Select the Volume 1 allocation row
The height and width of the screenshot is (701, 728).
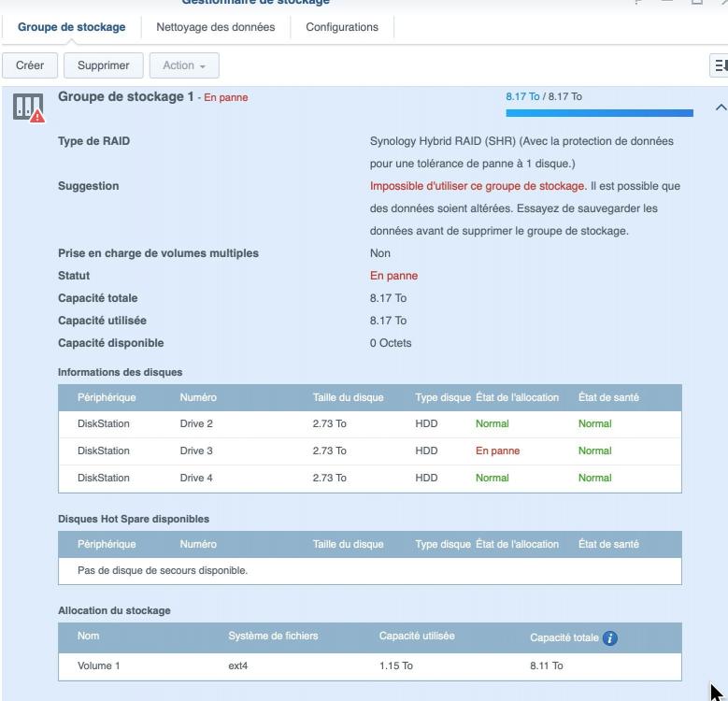click(369, 666)
